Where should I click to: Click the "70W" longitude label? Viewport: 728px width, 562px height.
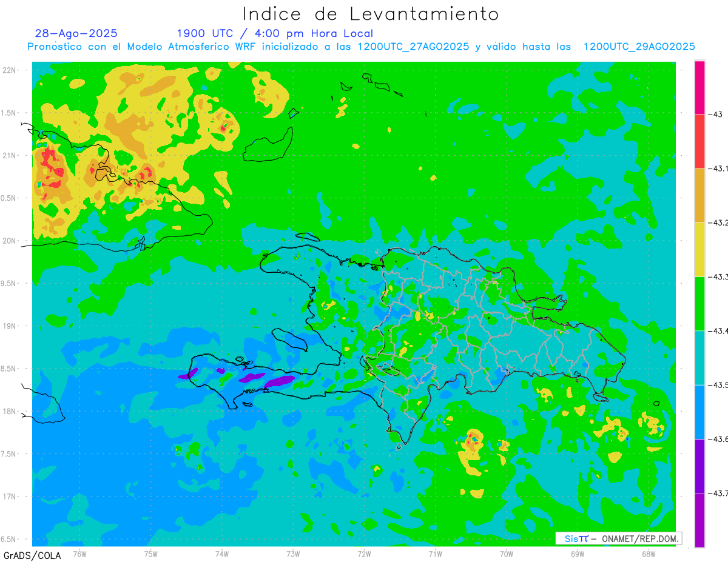point(506,554)
